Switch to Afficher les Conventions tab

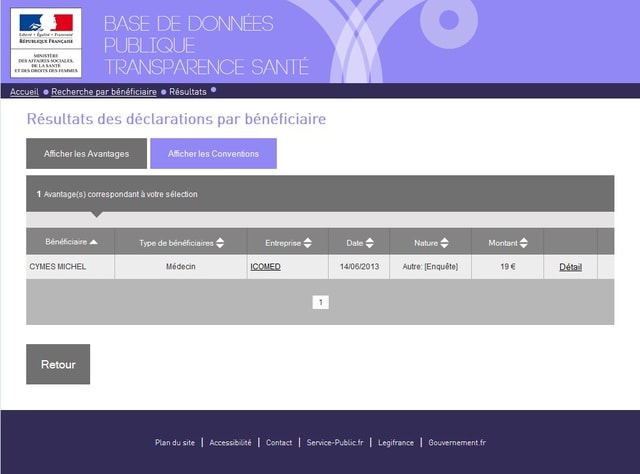(213, 154)
